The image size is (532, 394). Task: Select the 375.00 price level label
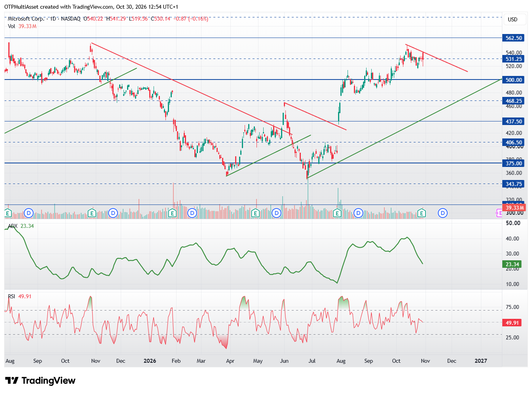(514, 163)
